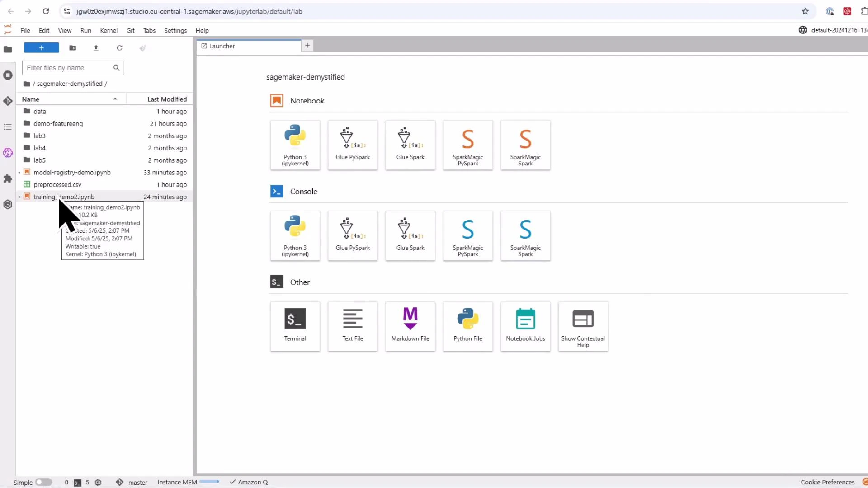The image size is (868, 488).
Task: Create a new folder in the file browser
Action: [73, 48]
